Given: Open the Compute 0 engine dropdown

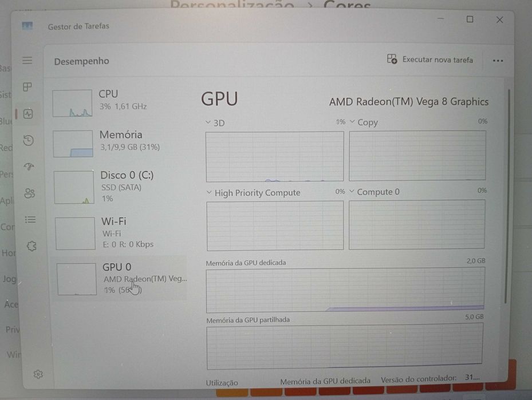Looking at the screenshot, I should (352, 191).
